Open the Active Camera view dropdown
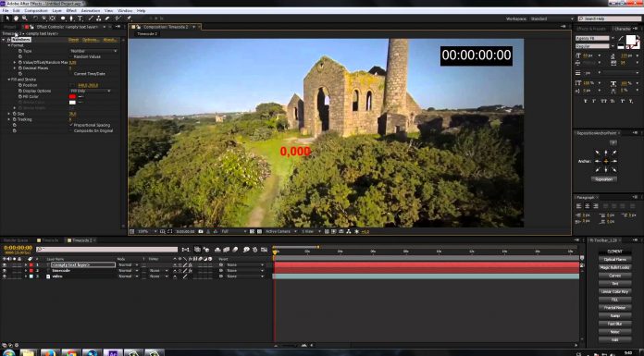Screen dimensions: 644x356 click(281, 231)
